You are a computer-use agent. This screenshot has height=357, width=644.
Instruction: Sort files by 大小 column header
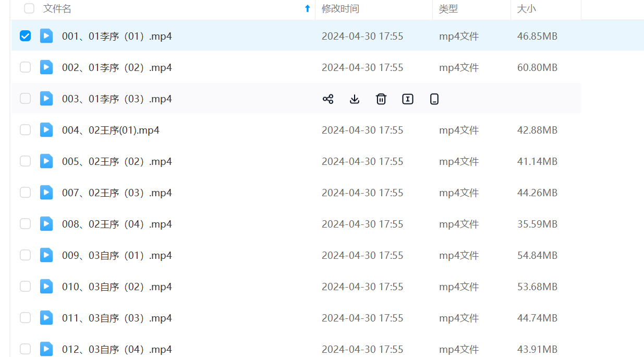click(526, 9)
